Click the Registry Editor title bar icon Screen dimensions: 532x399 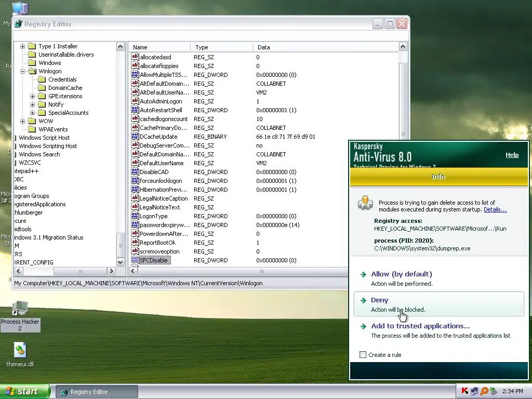pos(18,24)
